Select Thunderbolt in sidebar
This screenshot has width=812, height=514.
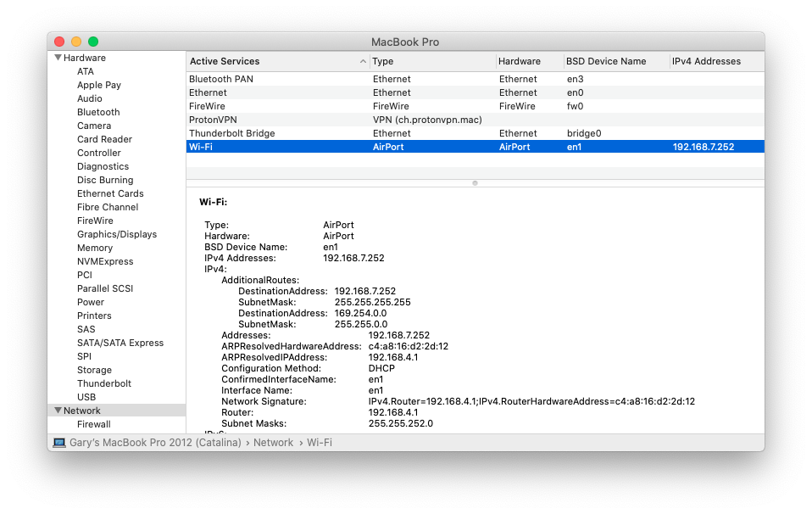[104, 383]
